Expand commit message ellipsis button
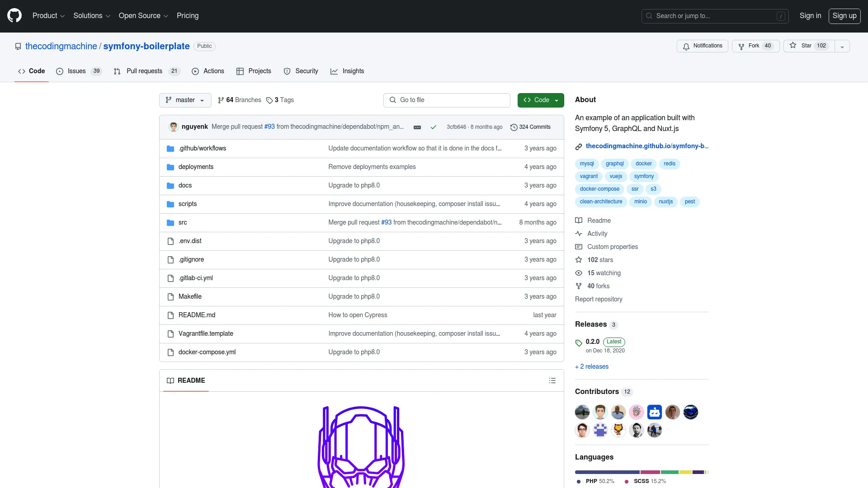This screenshot has height=488, width=868. [x=417, y=127]
